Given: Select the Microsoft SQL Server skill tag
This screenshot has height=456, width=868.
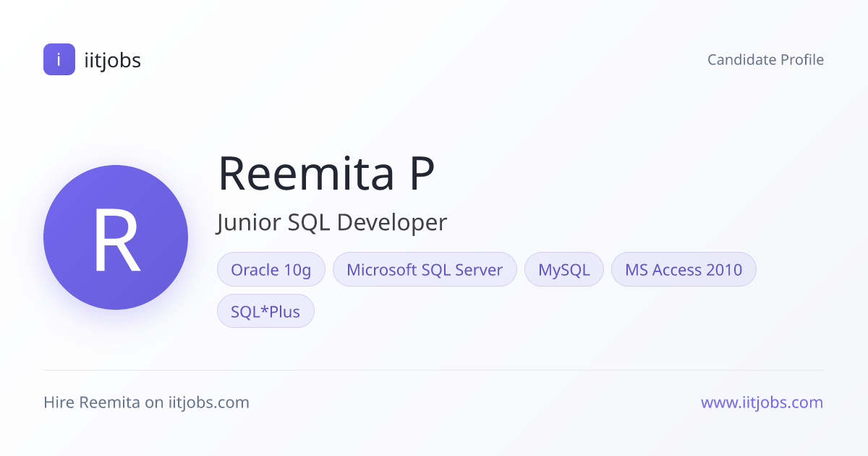Looking at the screenshot, I should [425, 269].
